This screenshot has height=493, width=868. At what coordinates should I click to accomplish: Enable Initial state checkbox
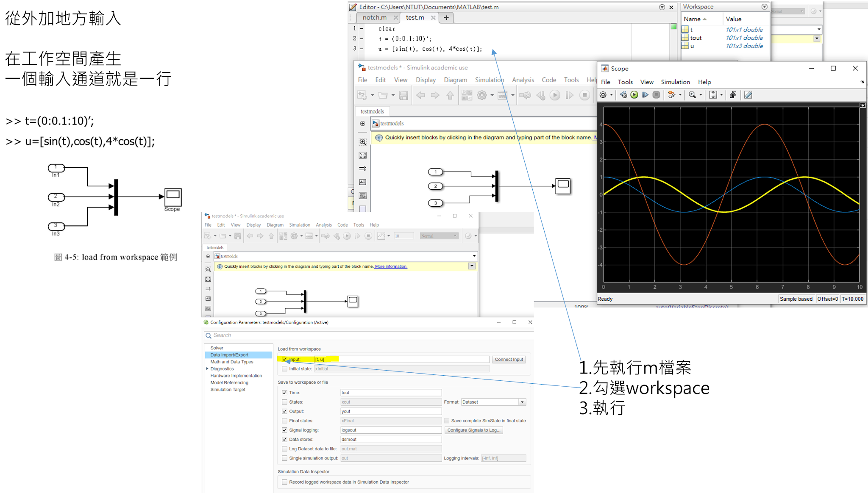(x=285, y=369)
